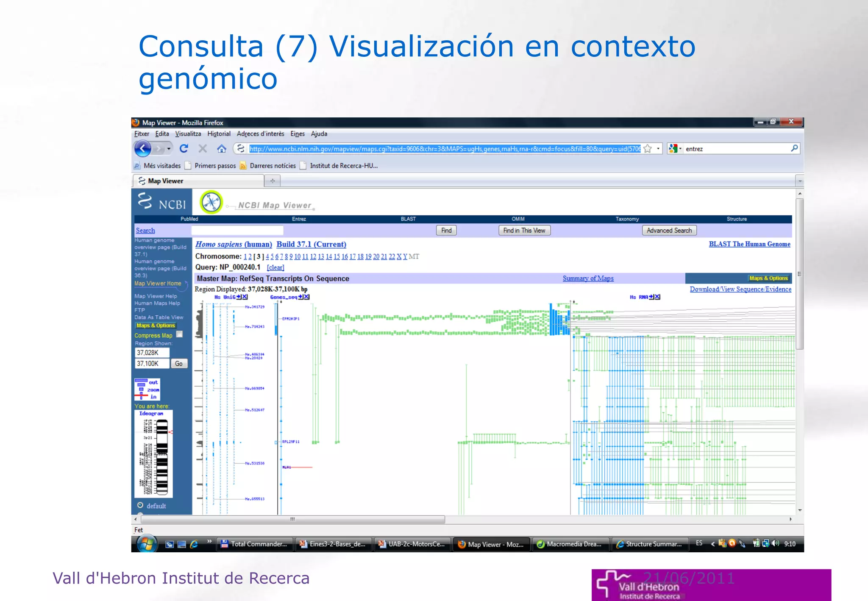The width and height of the screenshot is (868, 601).
Task: Open the Windows Start orb
Action: click(x=147, y=544)
